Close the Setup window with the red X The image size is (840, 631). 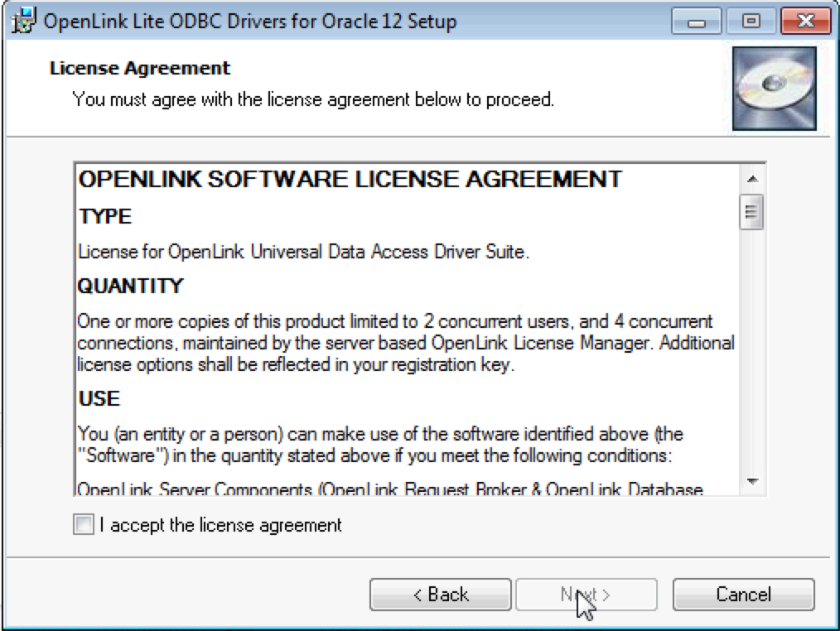[x=799, y=21]
